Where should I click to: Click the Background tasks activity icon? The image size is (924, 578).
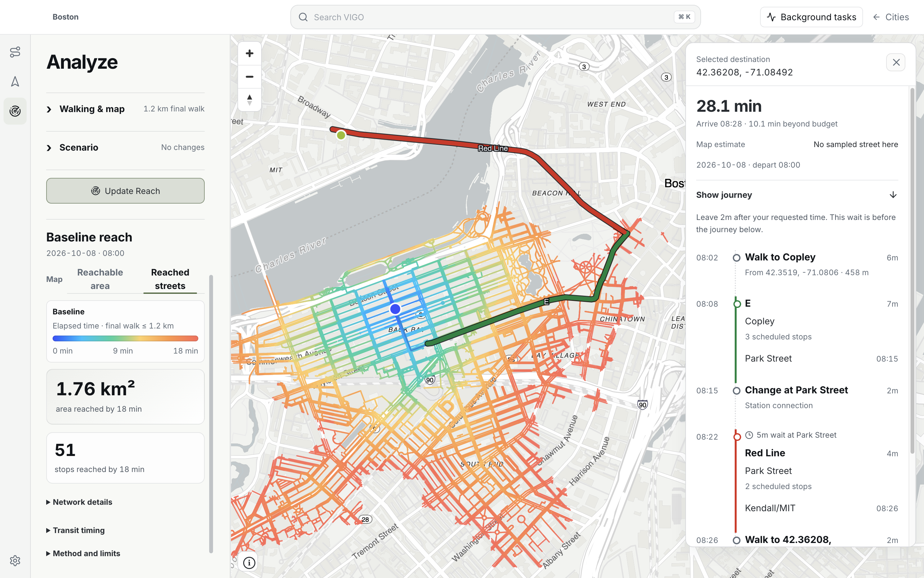(771, 17)
